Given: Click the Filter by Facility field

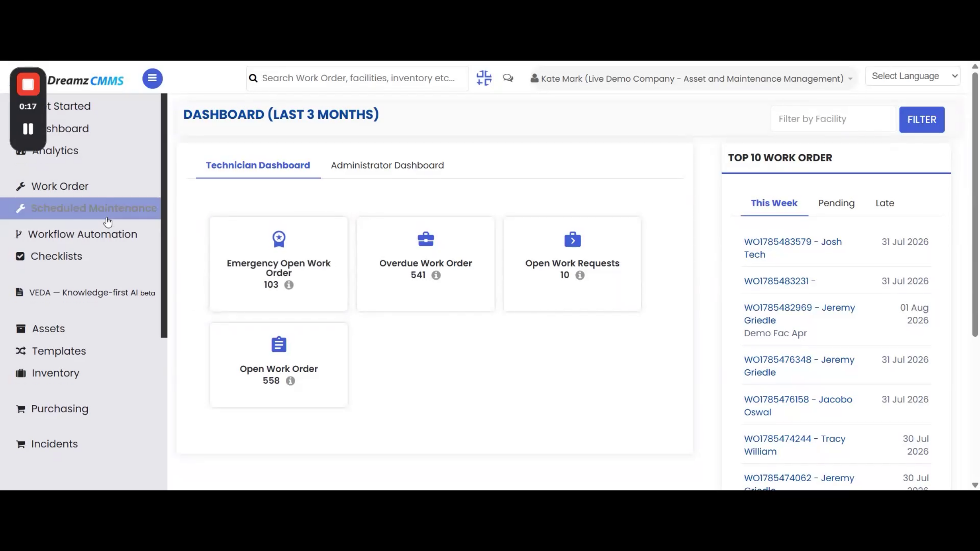Looking at the screenshot, I should coord(833,119).
